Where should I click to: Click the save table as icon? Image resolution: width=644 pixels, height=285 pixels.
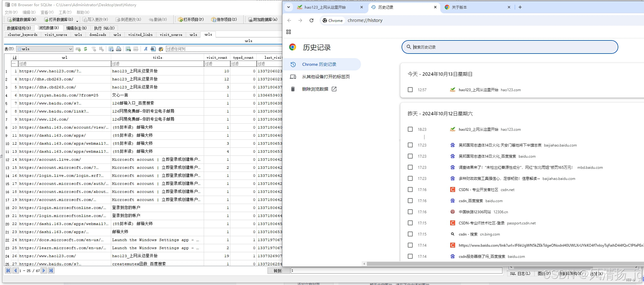(111, 49)
